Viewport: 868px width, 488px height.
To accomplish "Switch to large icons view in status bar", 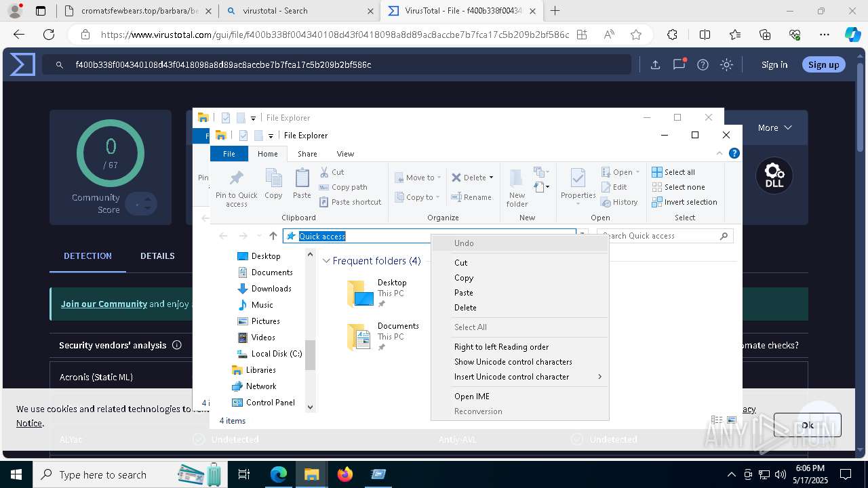I will tap(731, 420).
